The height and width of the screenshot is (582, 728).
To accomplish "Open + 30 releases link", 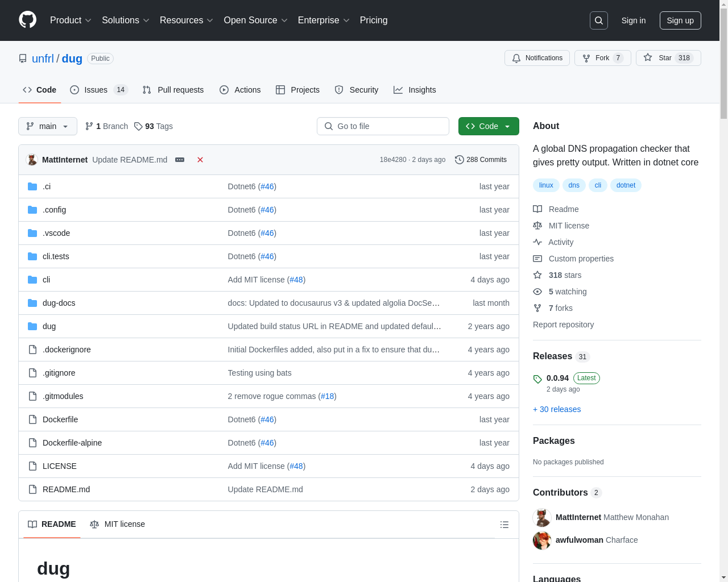I will click(557, 409).
